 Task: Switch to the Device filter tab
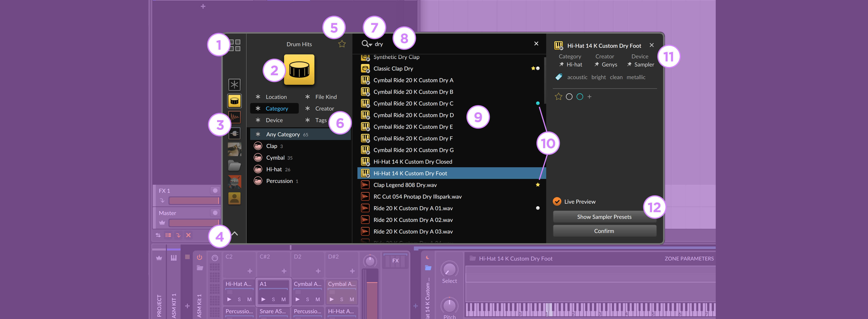point(273,120)
